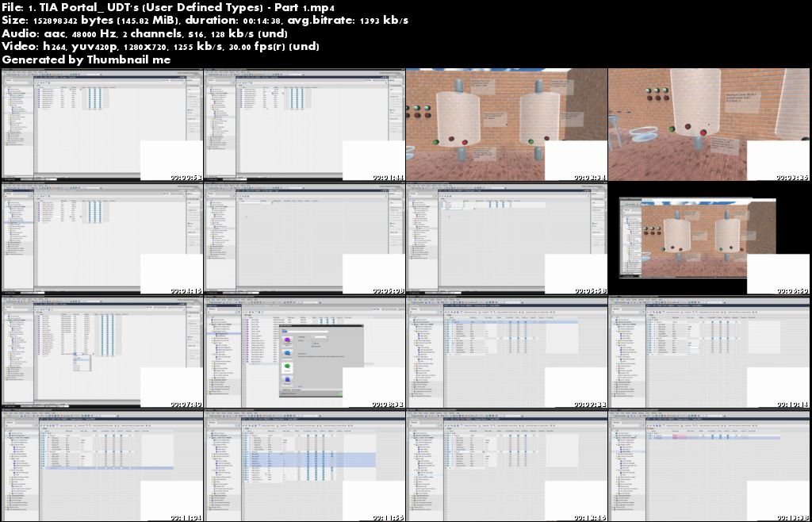Viewport: 812px width, 522px height.
Task: Open the thumbnail with blue-highlighted selected table rows
Action: pyautogui.click(x=304, y=465)
